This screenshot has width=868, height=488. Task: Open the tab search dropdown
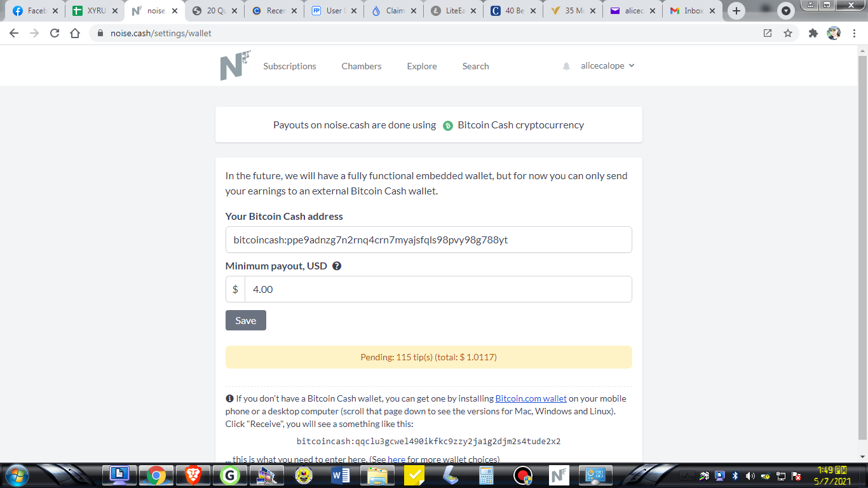pos(787,11)
